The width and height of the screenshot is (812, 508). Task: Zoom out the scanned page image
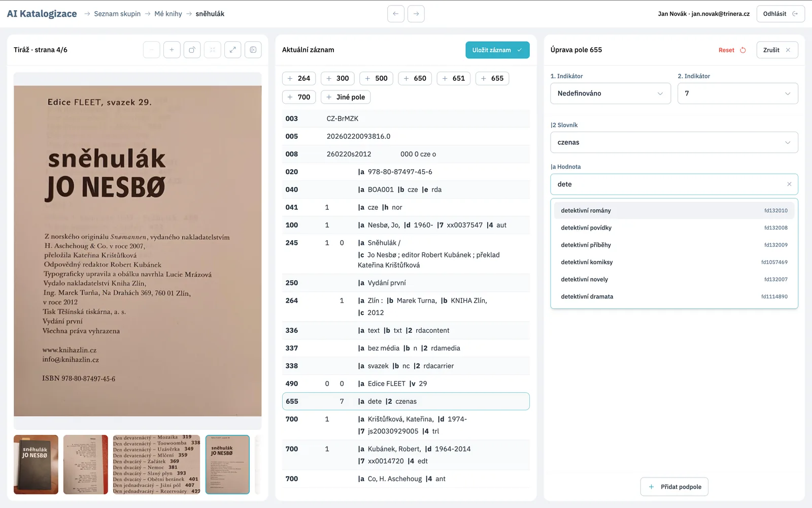click(x=152, y=50)
